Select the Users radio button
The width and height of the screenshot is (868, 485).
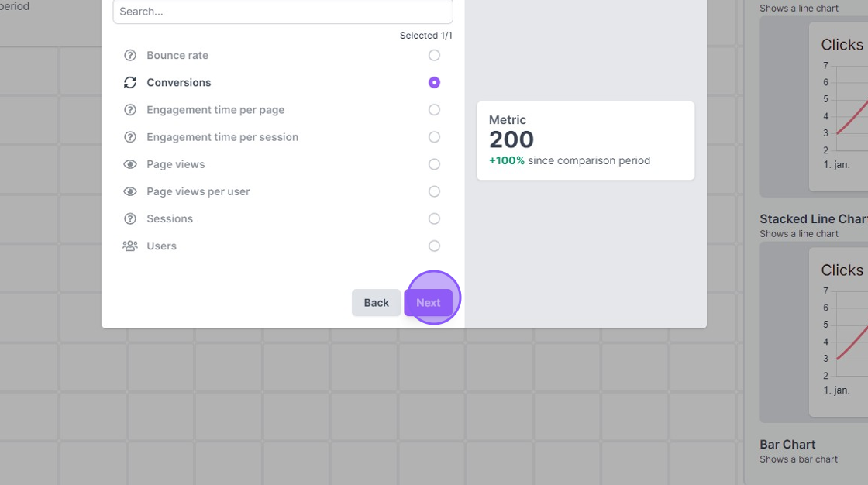(x=434, y=246)
